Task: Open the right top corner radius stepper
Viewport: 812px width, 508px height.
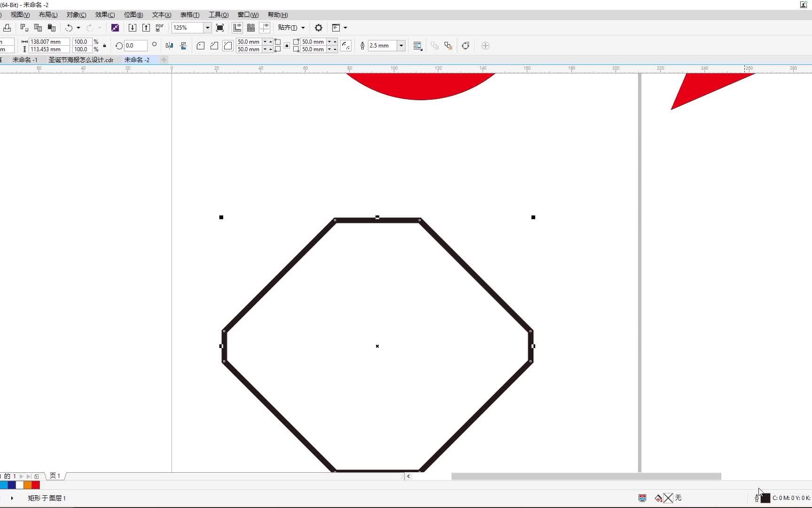Action: pyautogui.click(x=332, y=42)
